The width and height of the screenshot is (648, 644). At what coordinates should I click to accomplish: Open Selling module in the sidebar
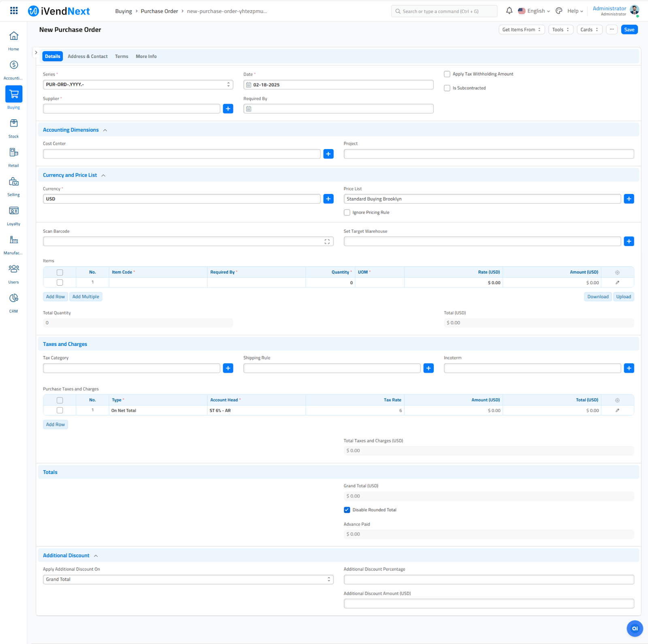click(x=14, y=187)
